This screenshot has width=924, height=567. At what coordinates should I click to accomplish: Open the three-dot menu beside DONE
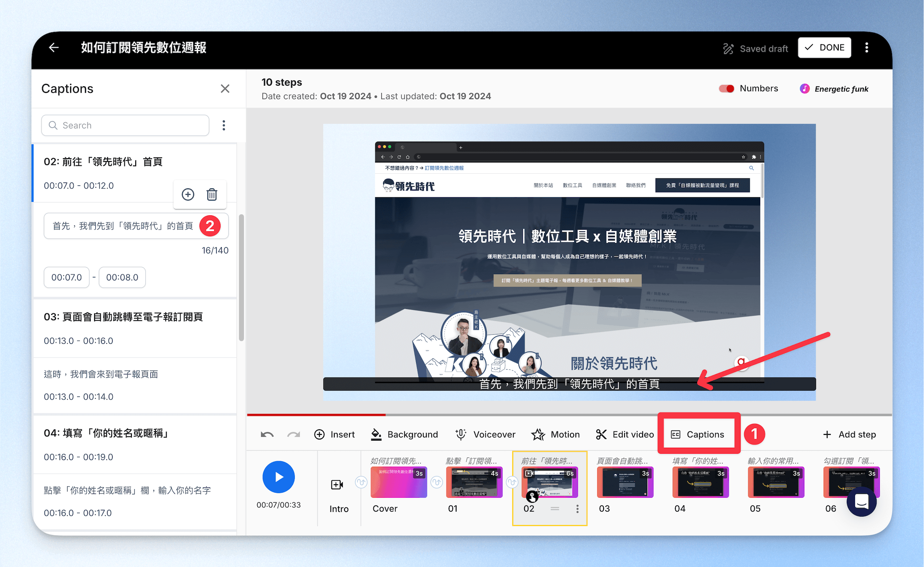coord(866,47)
